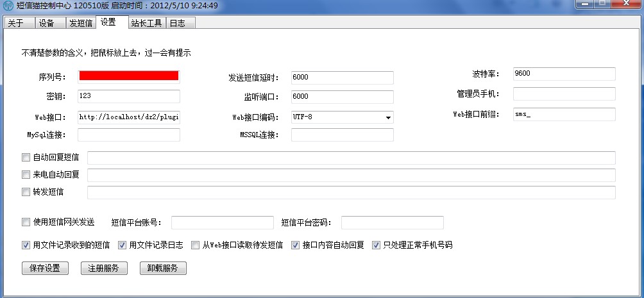
Task: Click the 保存设置 button
Action: (x=45, y=269)
